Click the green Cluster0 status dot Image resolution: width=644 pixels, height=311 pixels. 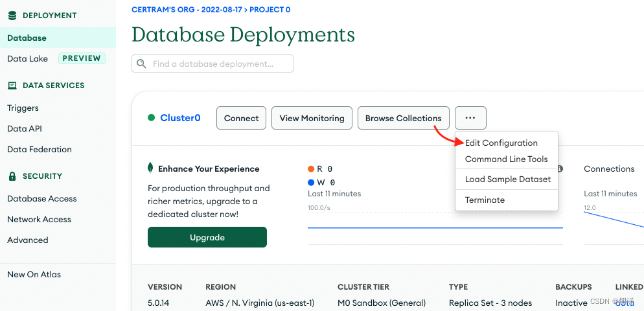151,118
